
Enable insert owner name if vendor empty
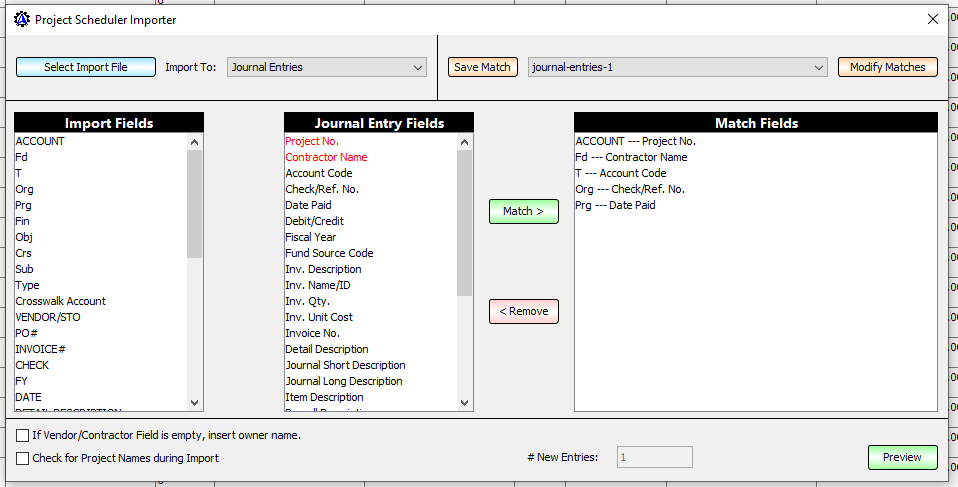(x=23, y=436)
